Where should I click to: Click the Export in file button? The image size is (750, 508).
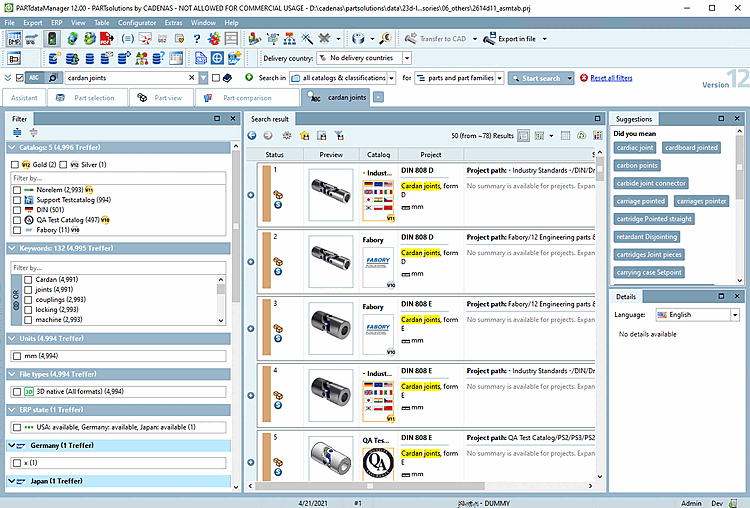[x=510, y=39]
